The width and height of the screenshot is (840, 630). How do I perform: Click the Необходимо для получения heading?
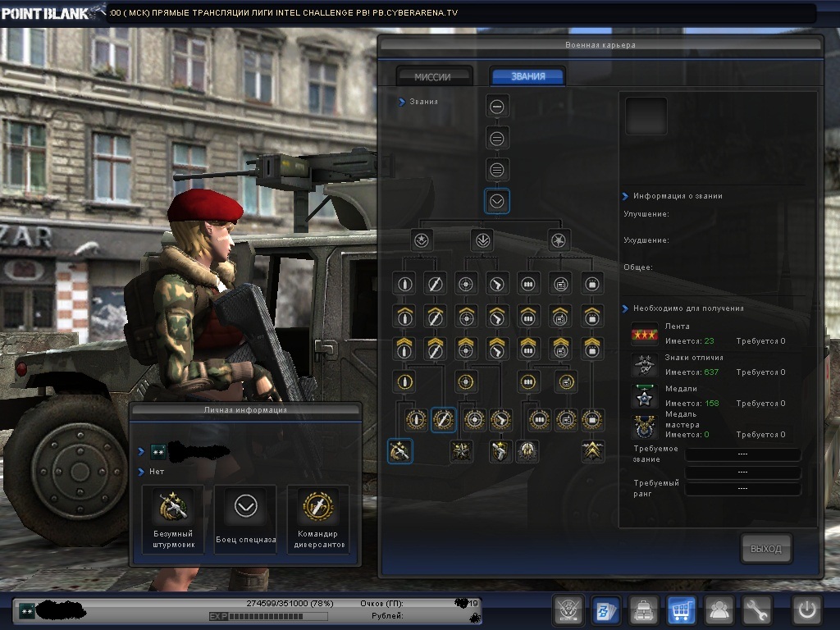[688, 308]
